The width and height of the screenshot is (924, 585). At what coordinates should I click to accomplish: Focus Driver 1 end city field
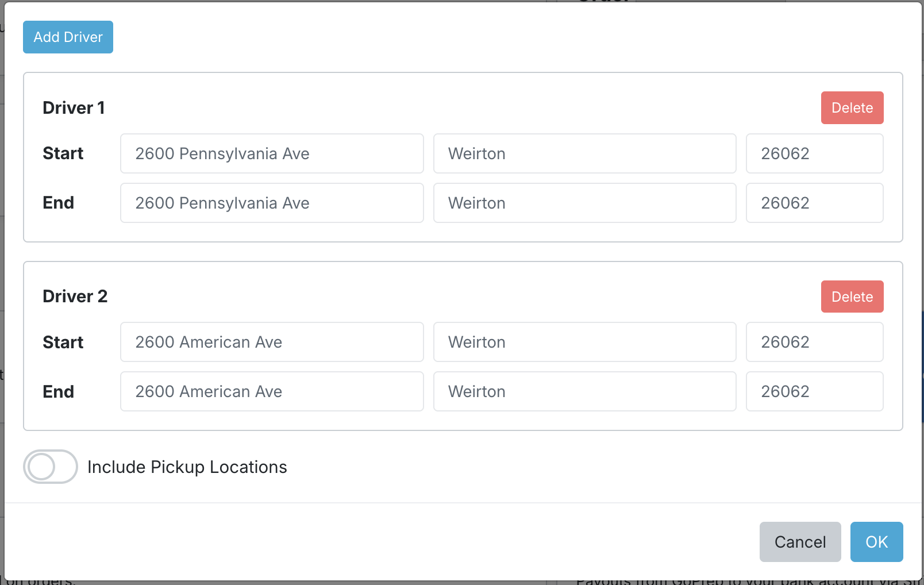pos(584,203)
